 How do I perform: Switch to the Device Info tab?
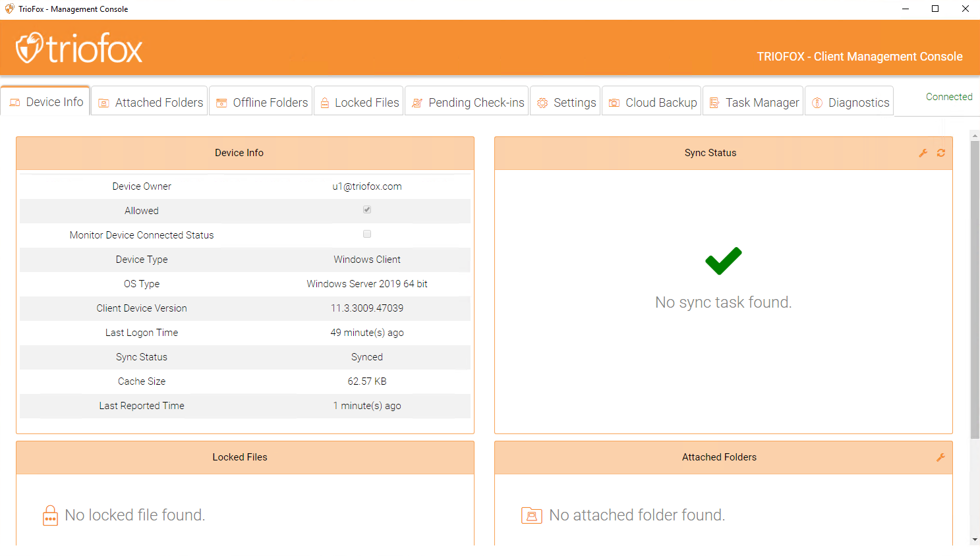(x=45, y=102)
